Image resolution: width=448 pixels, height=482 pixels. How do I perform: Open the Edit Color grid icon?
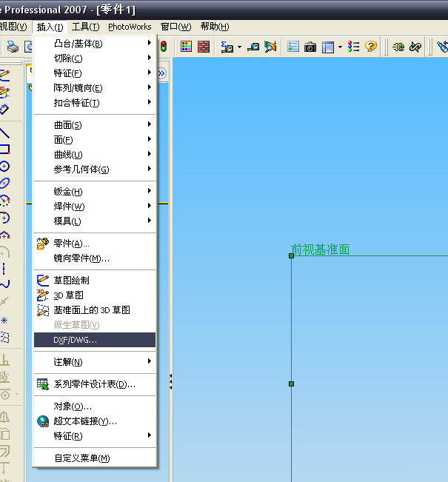(x=186, y=47)
